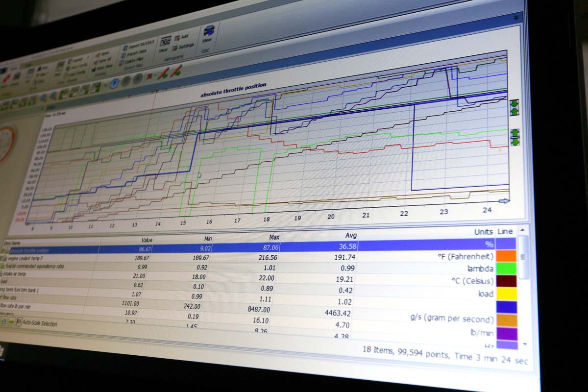The image size is (588, 392).
Task: Open the Histograms View icon
Action: pyautogui.click(x=166, y=41)
